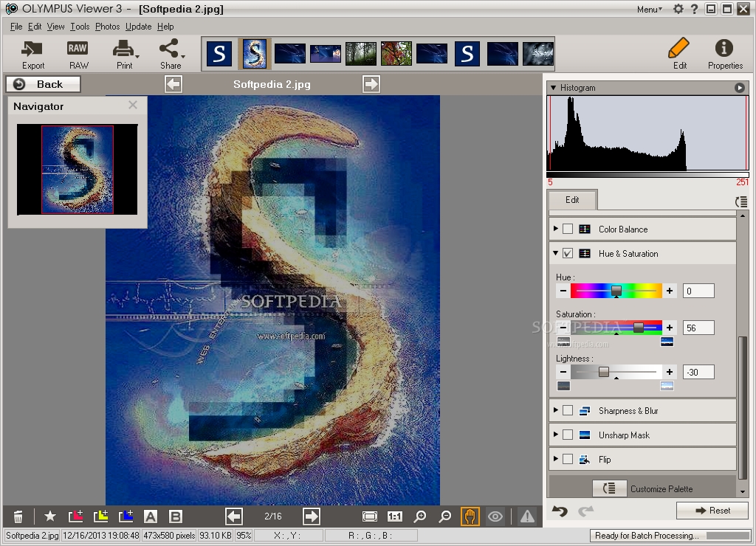This screenshot has height=546, width=756.
Task: Close the Navigator panel
Action: click(x=133, y=105)
